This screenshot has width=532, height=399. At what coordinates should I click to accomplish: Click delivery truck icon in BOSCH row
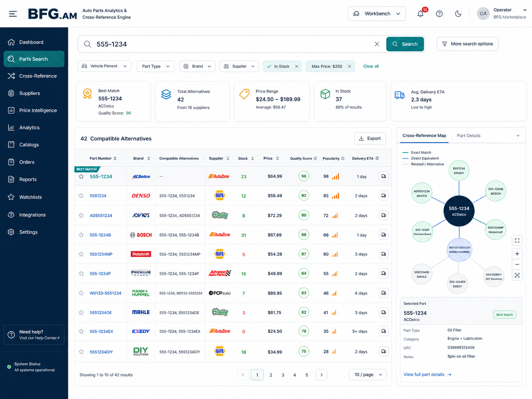point(384,235)
